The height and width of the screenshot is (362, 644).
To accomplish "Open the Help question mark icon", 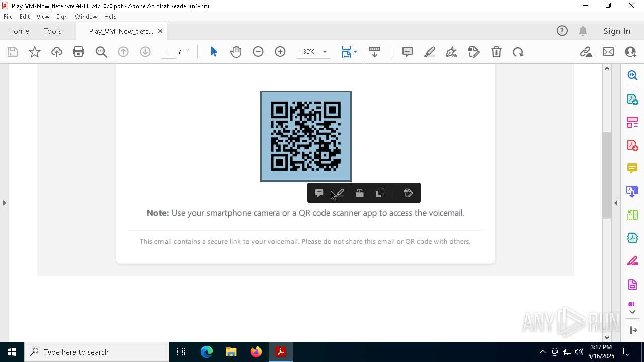I will coord(562,31).
